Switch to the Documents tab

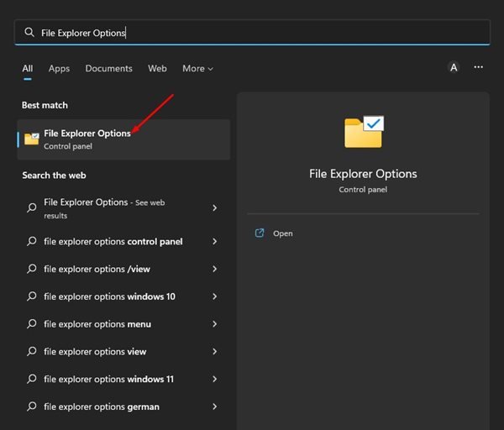tap(108, 69)
